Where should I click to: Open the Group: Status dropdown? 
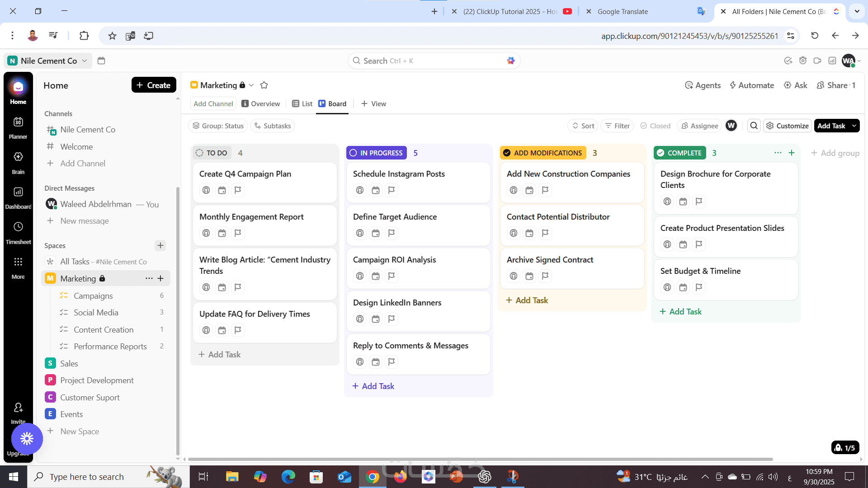click(x=218, y=126)
